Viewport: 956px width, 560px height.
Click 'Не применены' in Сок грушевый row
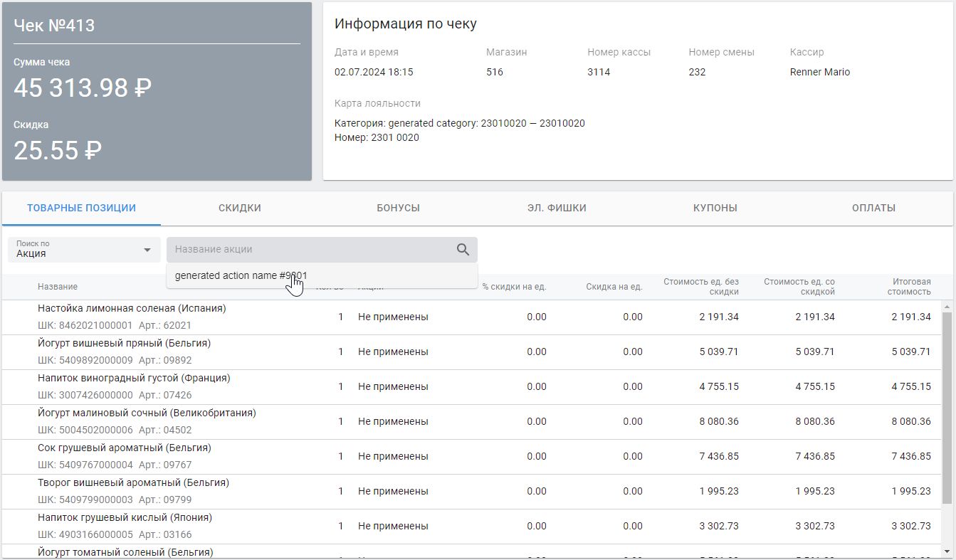click(x=393, y=456)
